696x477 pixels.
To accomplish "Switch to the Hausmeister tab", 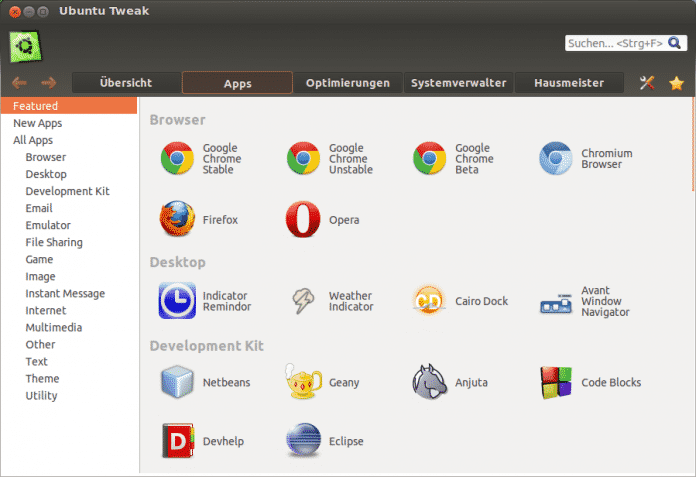I will point(569,83).
